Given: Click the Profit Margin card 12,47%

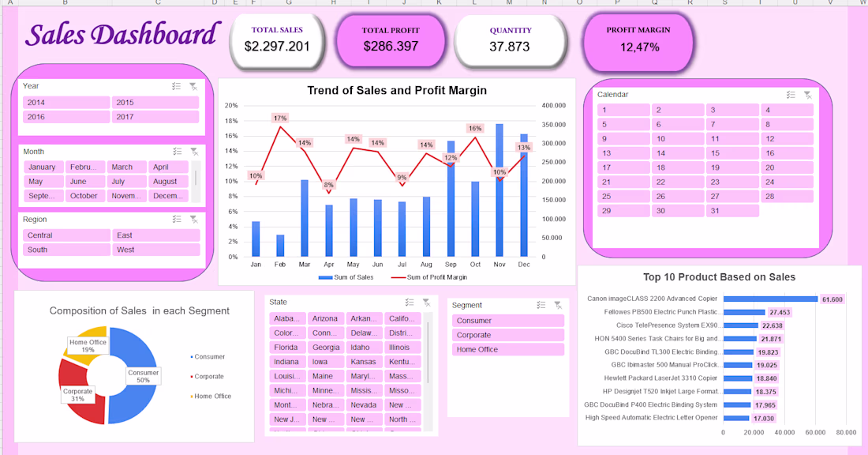Looking at the screenshot, I should [638, 43].
